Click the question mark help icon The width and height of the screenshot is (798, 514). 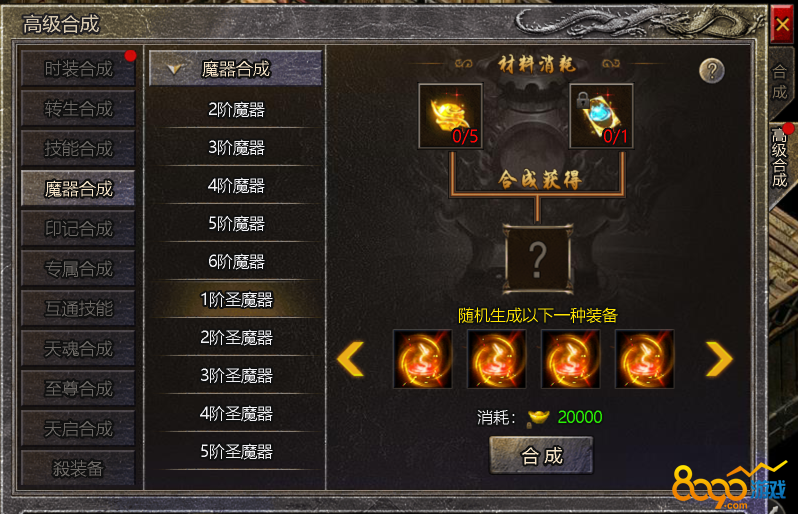pos(711,71)
